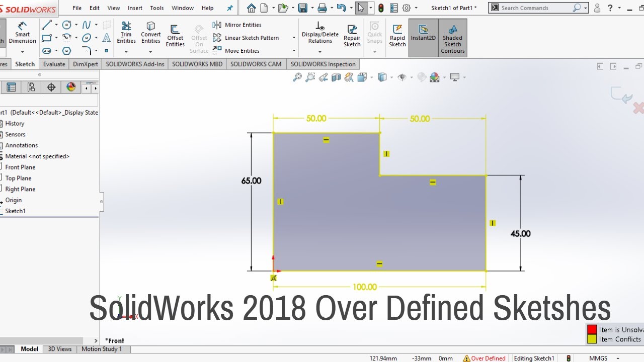The image size is (644, 362).
Task: Select the Straight Slot tool
Action: pos(46,51)
